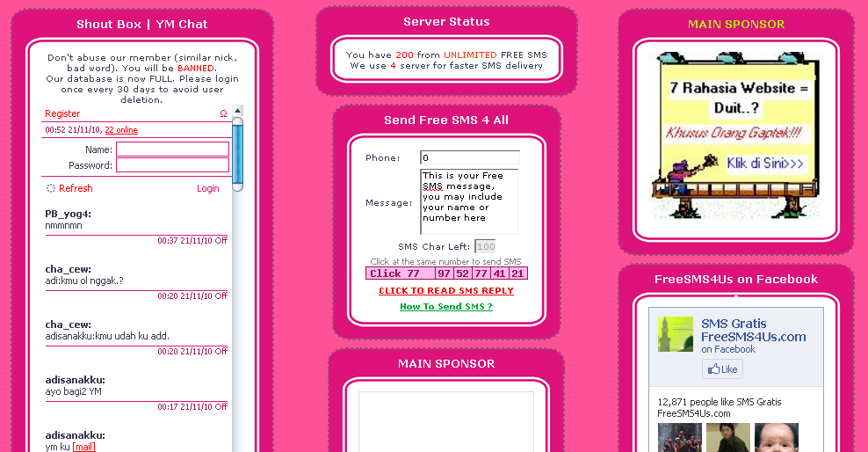Click 'Click at the same number to send SMS' text
This screenshot has height=452, width=868.
445,261
